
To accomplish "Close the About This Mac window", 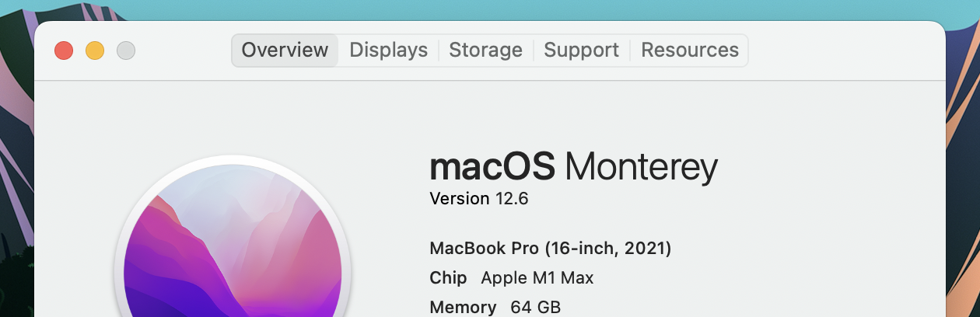I will coord(64,51).
